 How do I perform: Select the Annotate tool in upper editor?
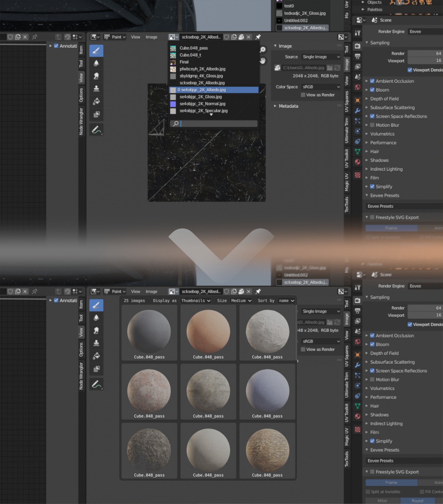point(96,130)
